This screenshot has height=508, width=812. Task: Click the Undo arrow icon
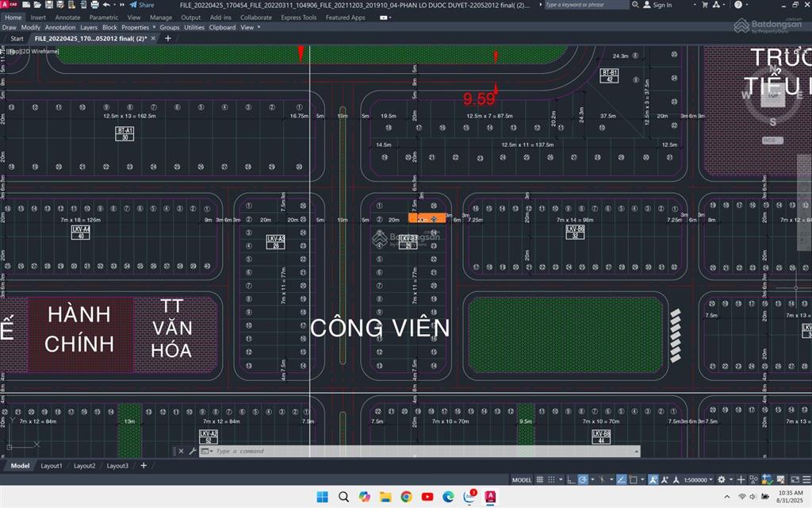[x=106, y=5]
